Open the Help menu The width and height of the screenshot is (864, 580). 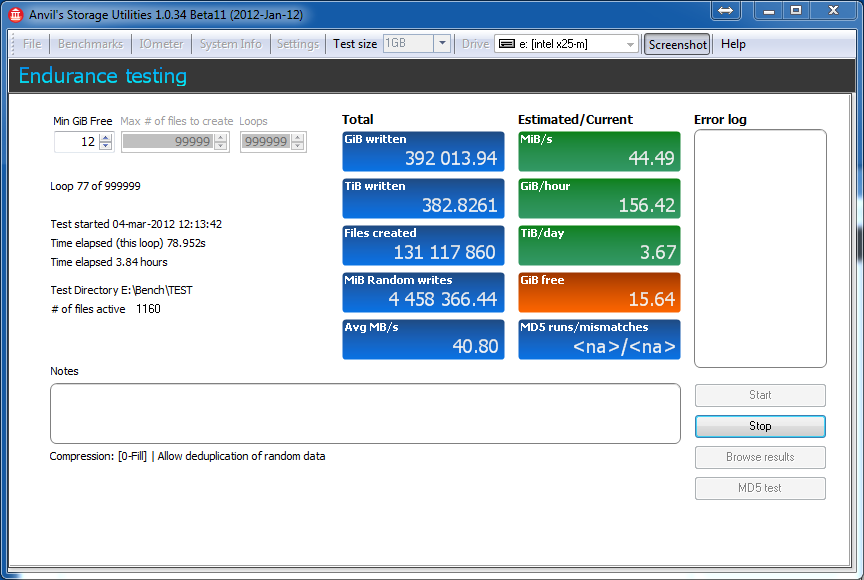click(x=733, y=44)
